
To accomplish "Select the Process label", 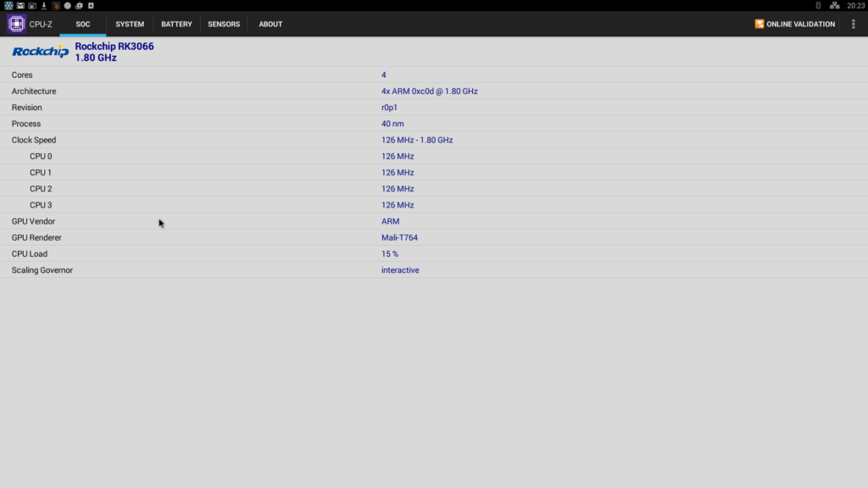I will click(26, 124).
